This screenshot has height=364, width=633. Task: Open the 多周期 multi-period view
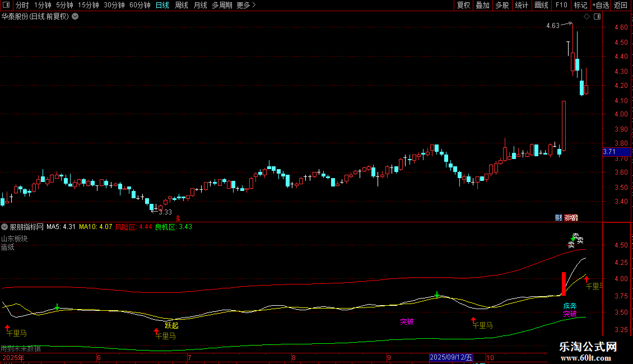222,5
